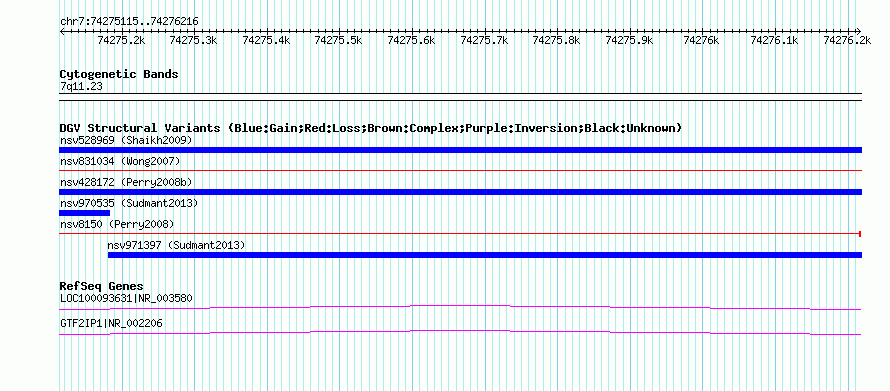Open nsv428172 (Perry2008b) variant details
The width and height of the screenshot is (890, 391).
tap(126, 182)
